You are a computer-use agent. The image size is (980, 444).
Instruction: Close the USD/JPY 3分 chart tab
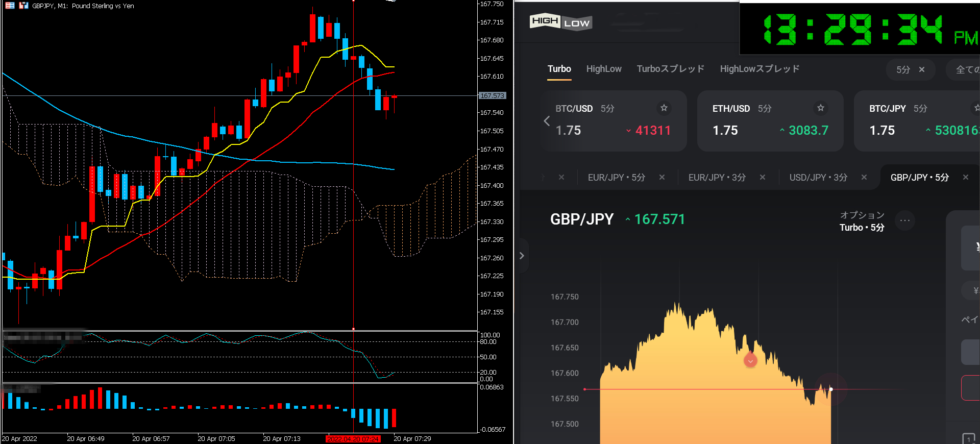pyautogui.click(x=864, y=178)
